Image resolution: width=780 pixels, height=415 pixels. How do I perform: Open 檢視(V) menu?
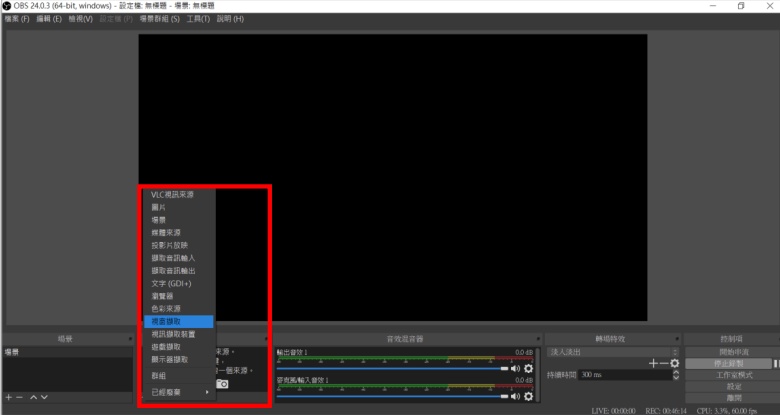coord(81,19)
